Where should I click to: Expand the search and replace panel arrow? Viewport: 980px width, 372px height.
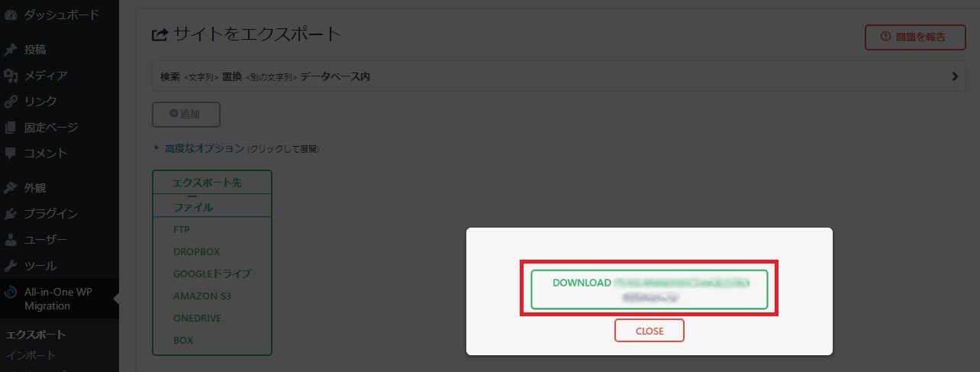955,76
